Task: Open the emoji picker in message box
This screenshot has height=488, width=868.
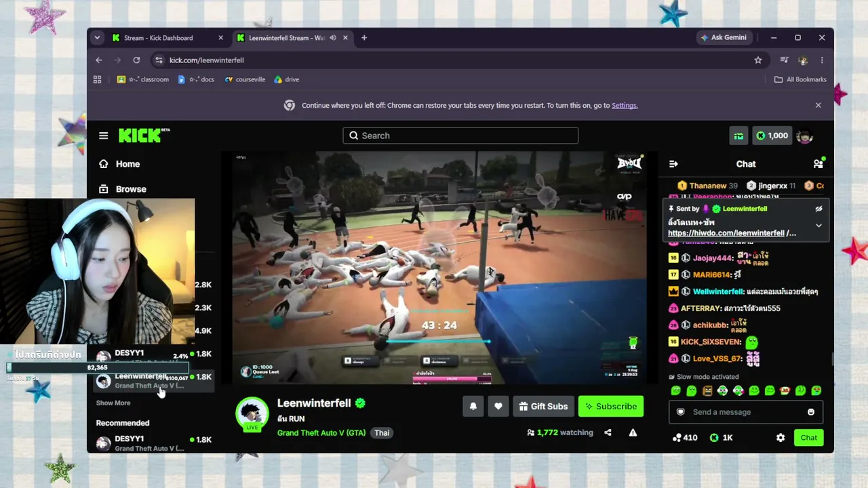Action: tap(811, 412)
